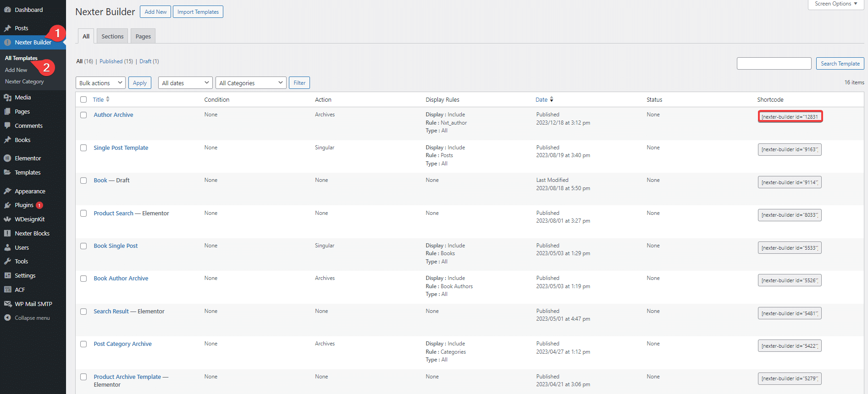
Task: Click the Users person icon
Action: point(7,247)
